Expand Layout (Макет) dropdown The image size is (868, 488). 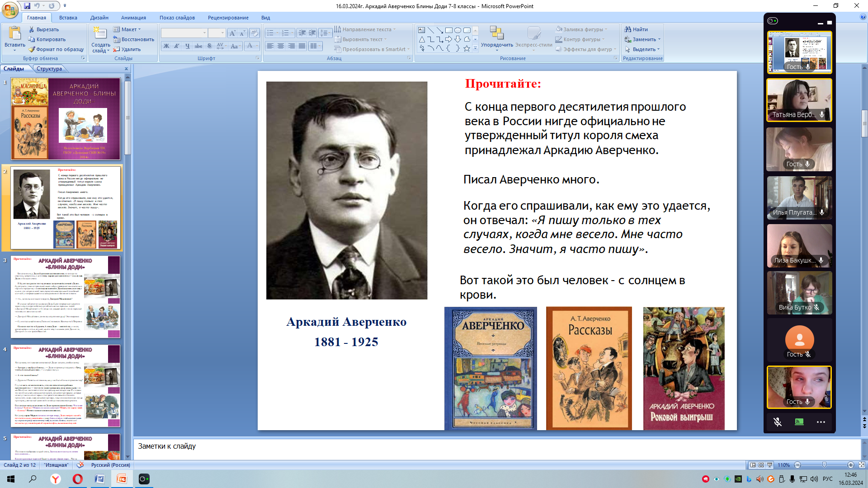(127, 29)
